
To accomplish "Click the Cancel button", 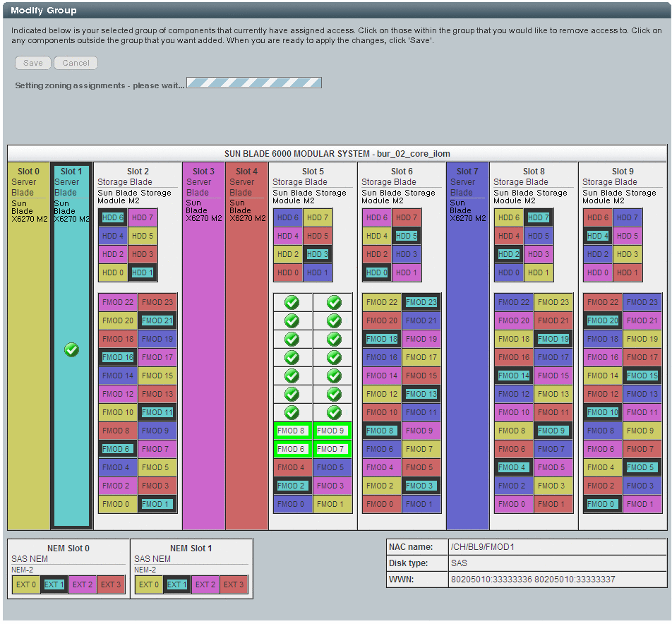I will point(76,63).
